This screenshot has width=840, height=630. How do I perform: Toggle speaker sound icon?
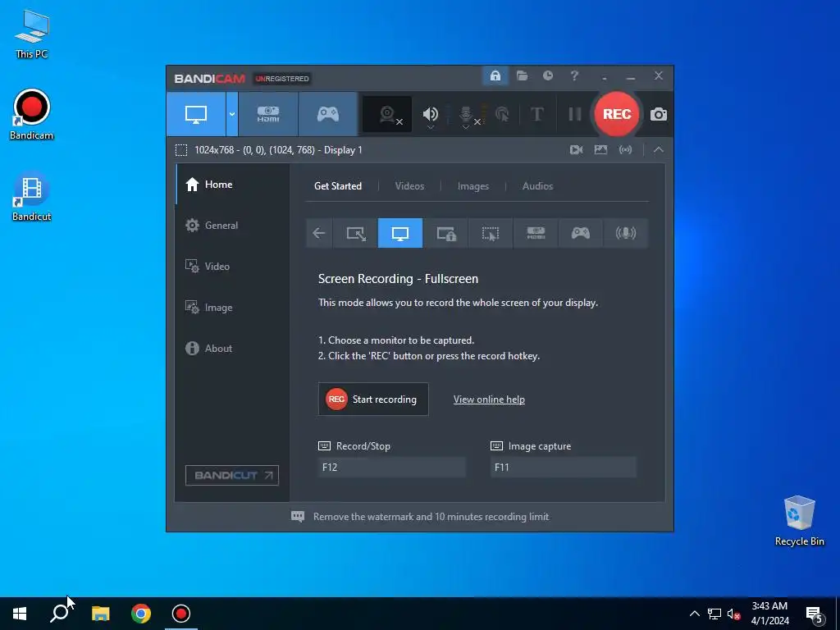pyautogui.click(x=430, y=114)
